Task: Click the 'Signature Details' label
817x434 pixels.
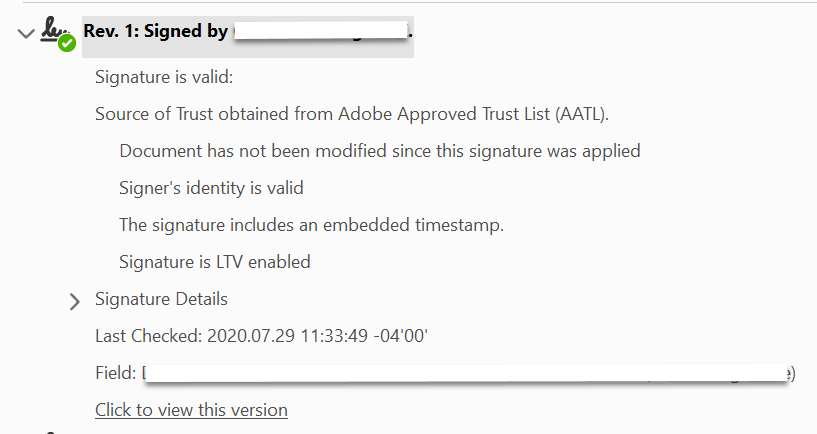Action: (161, 299)
